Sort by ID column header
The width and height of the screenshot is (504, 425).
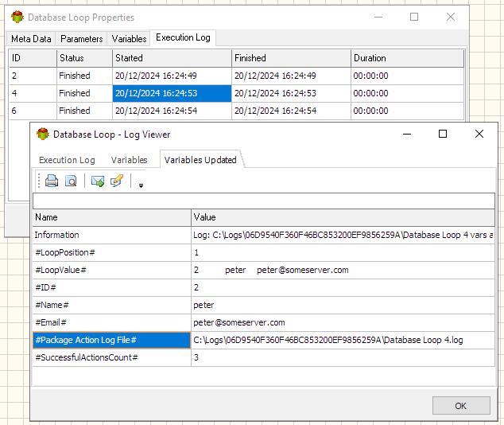coord(33,58)
